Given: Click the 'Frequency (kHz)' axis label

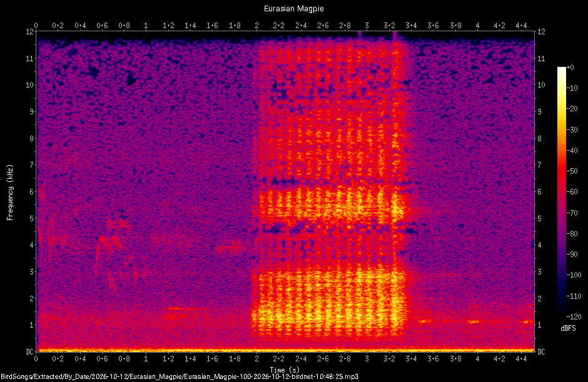Looking at the screenshot, I should coord(10,193).
